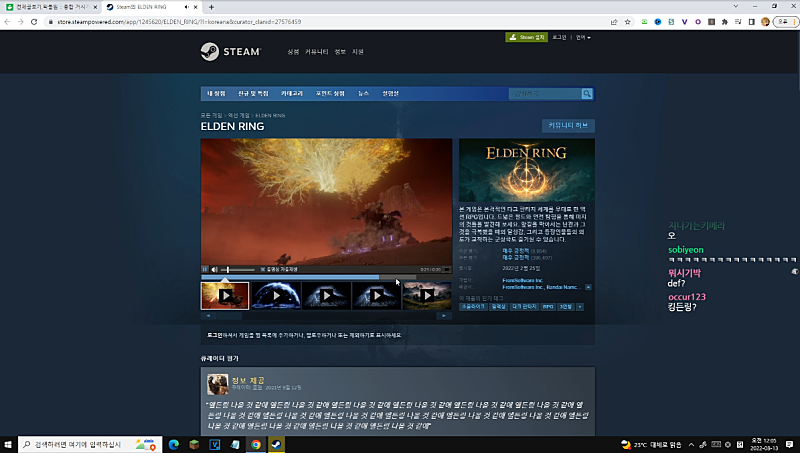This screenshot has width=800, height=453.
Task: Close the Steam ELDEN RING tab
Action: point(195,7)
